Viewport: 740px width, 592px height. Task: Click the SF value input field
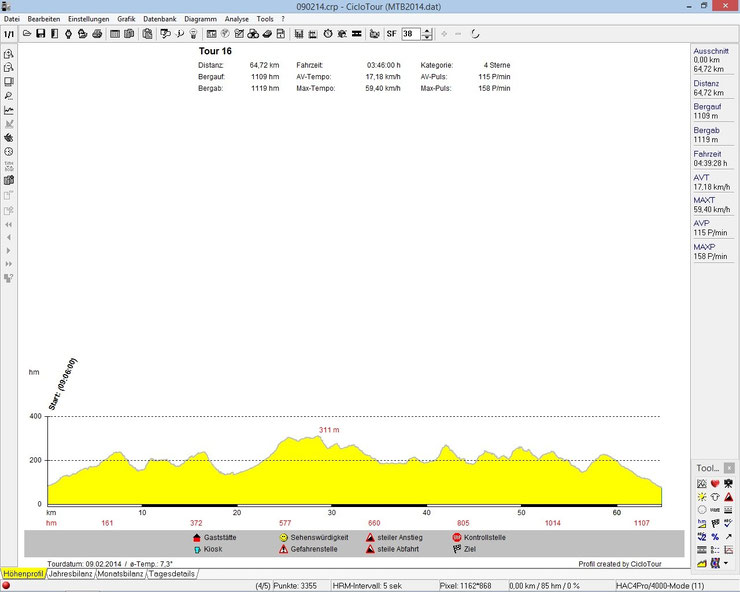[412, 34]
